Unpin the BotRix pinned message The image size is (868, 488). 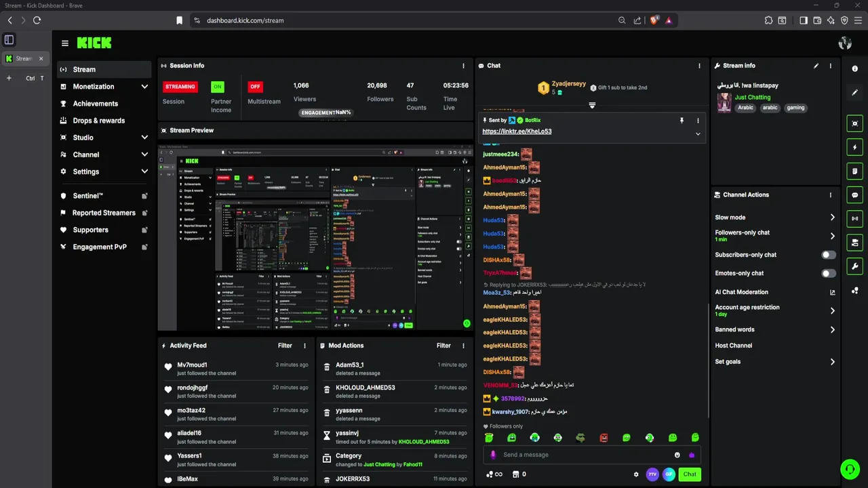(682, 120)
